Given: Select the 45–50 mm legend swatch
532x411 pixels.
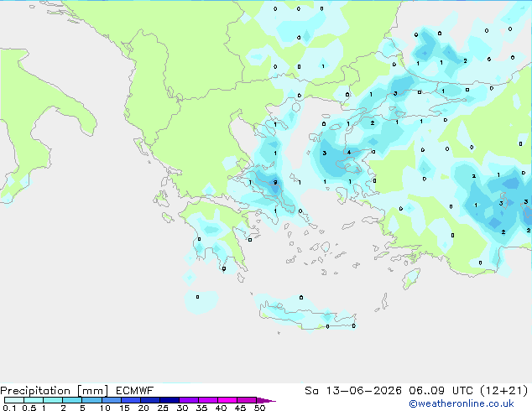Looking at the screenshot, I should click(247, 400).
